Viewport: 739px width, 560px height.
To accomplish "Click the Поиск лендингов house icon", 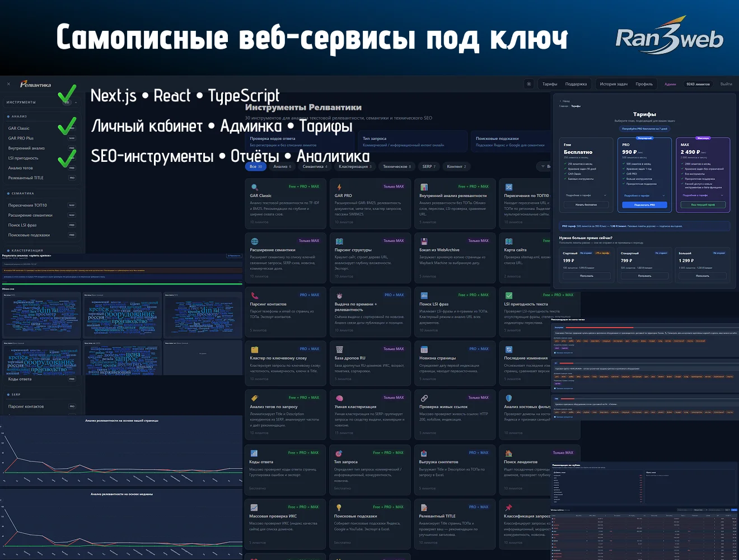I will click(509, 453).
